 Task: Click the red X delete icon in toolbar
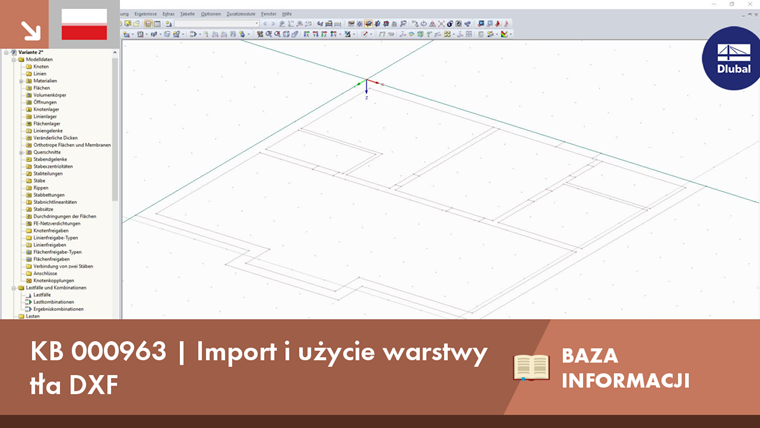(441, 24)
